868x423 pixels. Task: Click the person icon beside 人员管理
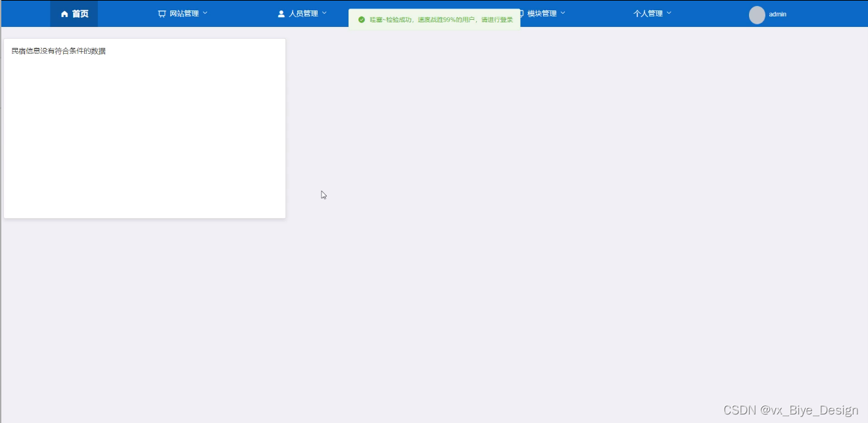[x=281, y=14]
